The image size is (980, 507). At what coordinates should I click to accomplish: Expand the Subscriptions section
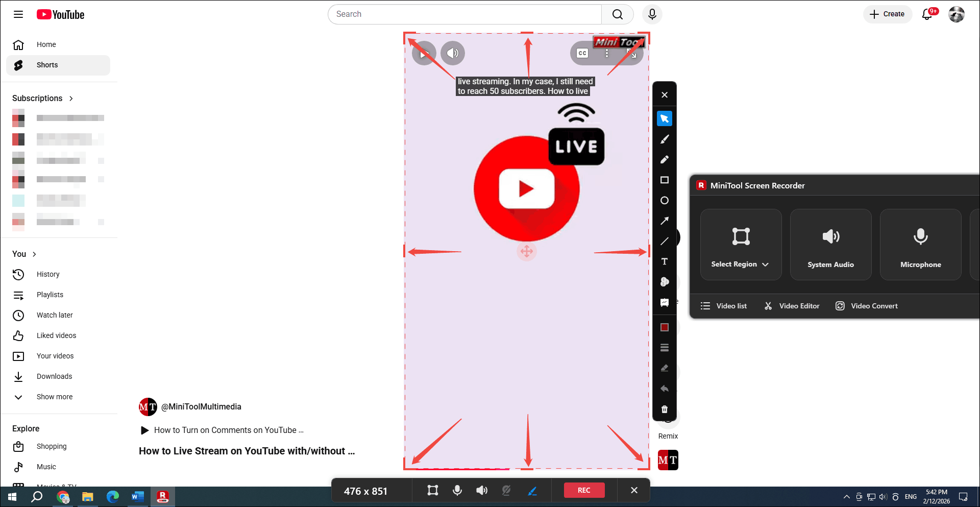tap(70, 98)
